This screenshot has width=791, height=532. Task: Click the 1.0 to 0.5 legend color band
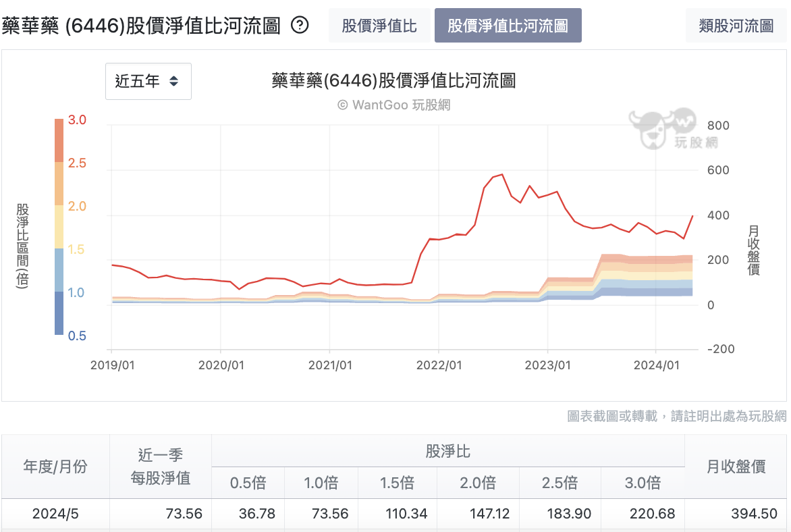click(59, 313)
